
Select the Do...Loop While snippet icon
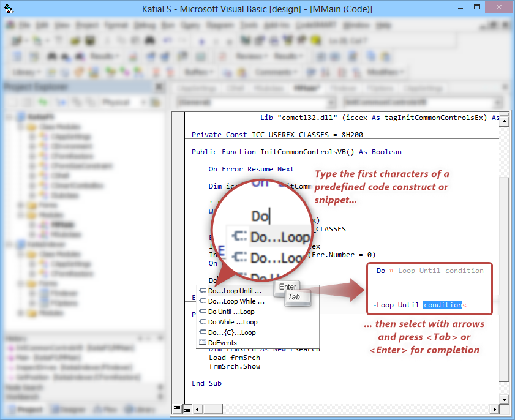pos(203,301)
